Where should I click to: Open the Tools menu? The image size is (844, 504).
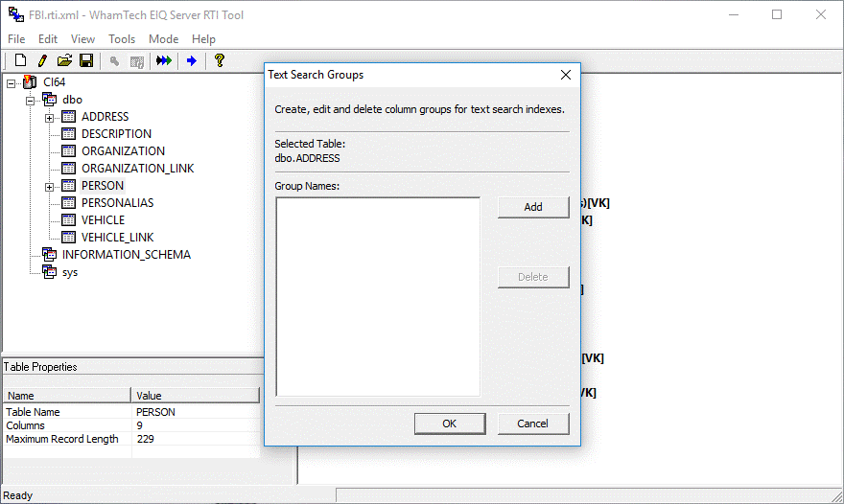(122, 39)
